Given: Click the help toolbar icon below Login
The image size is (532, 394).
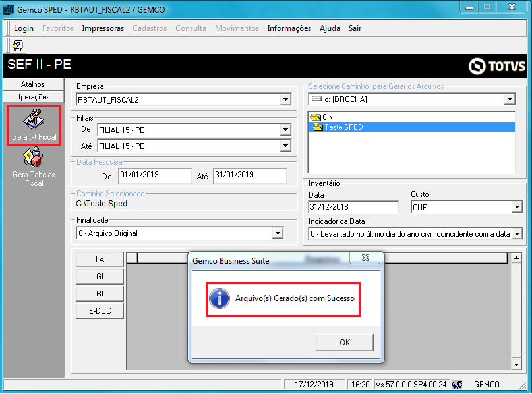Looking at the screenshot, I should tap(18, 45).
